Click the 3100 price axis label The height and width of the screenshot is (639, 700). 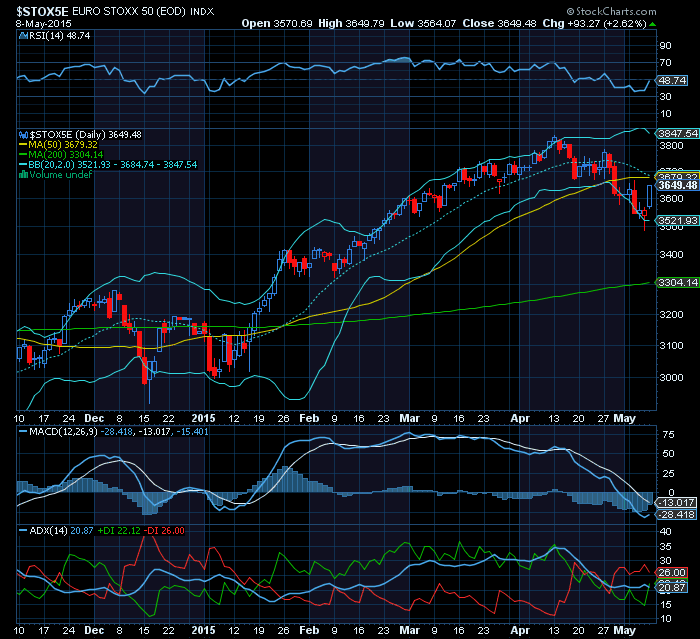[671, 346]
